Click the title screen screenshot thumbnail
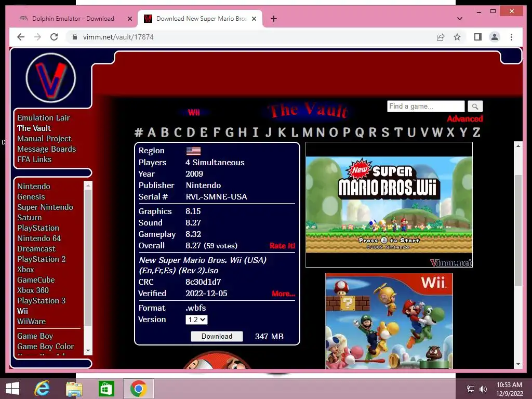 pos(389,205)
